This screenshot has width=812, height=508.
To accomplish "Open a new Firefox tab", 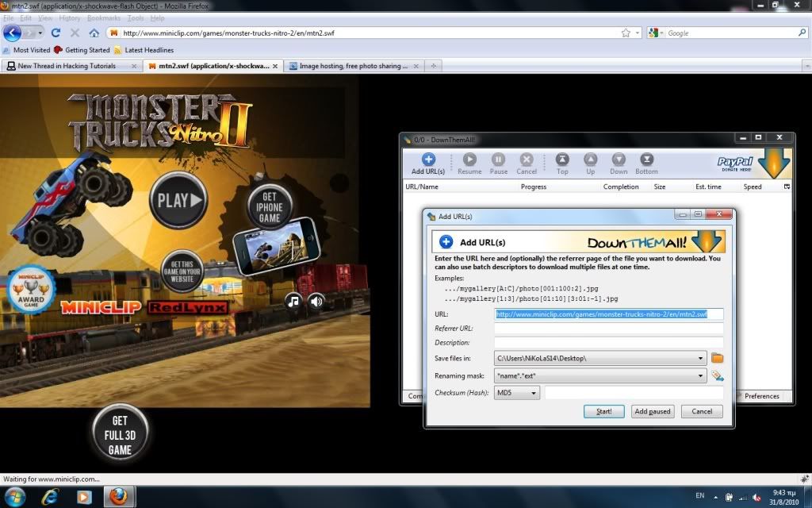I will [434, 66].
